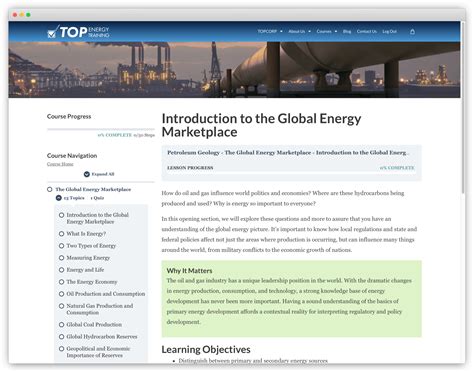Click the Course Home link
Viewport: 474px width, 372px height.
point(60,164)
